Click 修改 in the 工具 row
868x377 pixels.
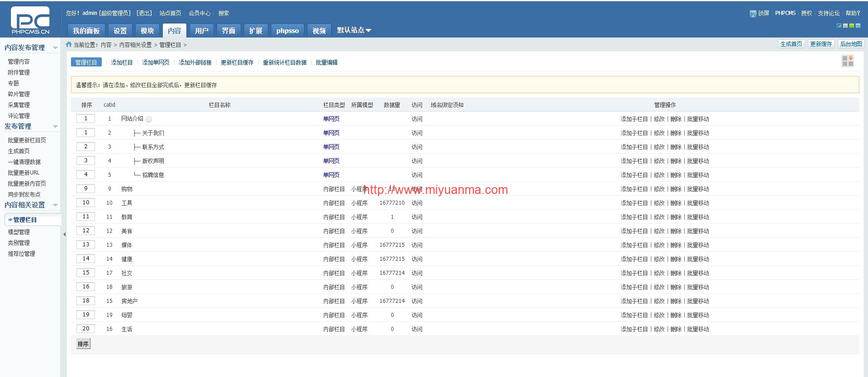point(659,203)
